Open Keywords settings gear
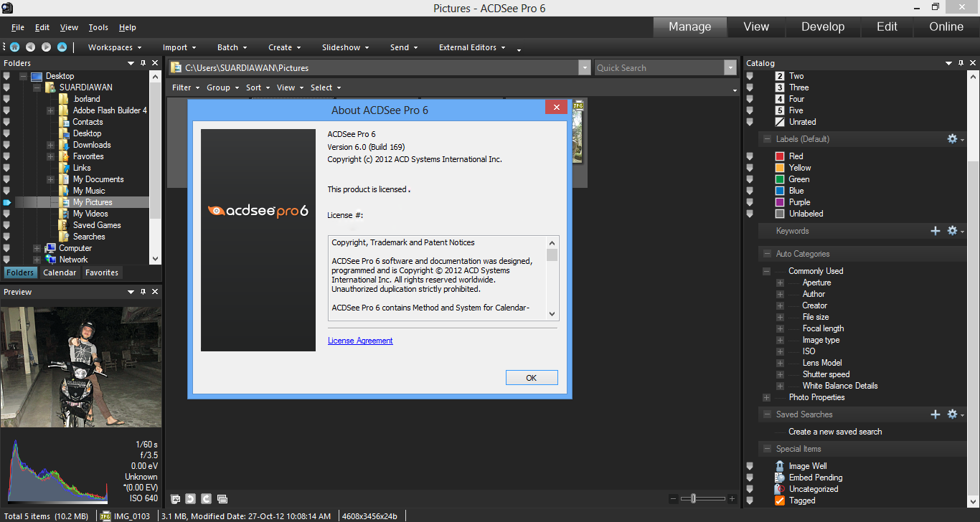This screenshot has height=522, width=980. 953,231
